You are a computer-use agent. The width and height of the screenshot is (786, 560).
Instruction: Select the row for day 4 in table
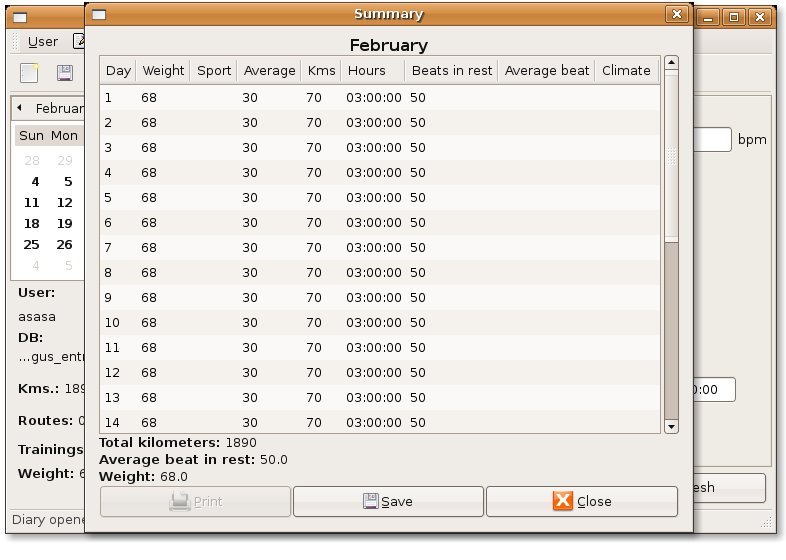(x=380, y=172)
